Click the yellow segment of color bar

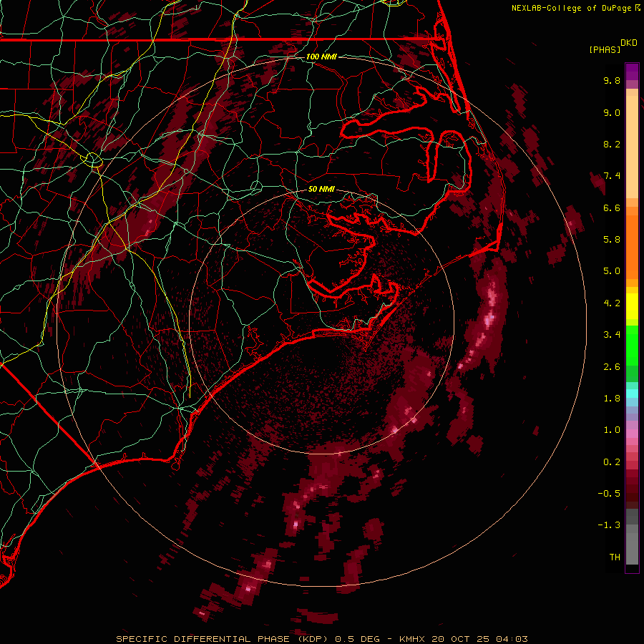click(x=632, y=306)
